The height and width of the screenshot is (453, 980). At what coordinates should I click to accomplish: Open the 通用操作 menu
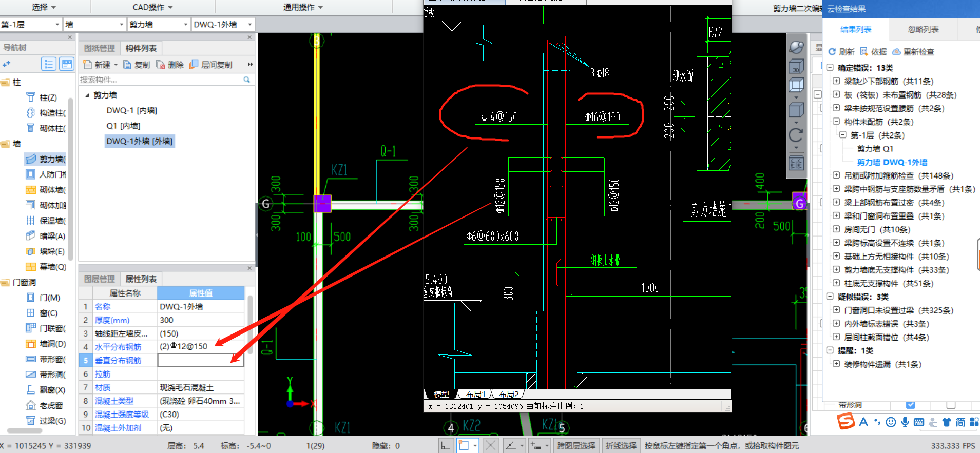[x=303, y=7]
